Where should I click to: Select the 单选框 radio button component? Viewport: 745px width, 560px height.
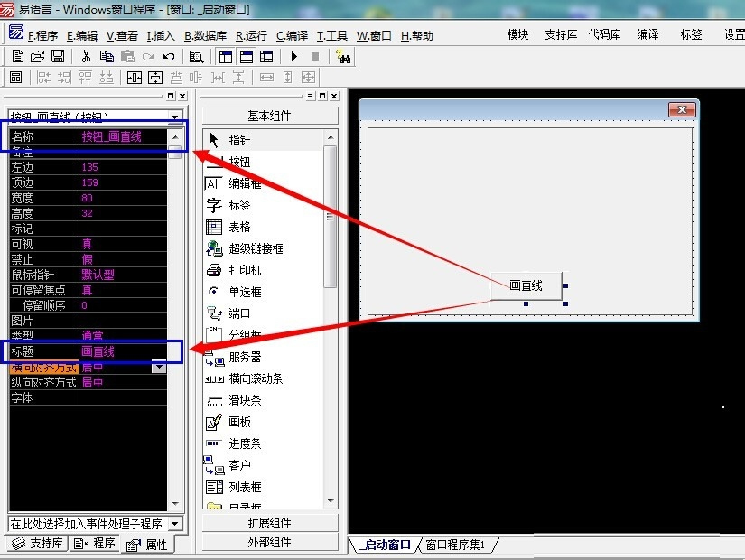[244, 292]
